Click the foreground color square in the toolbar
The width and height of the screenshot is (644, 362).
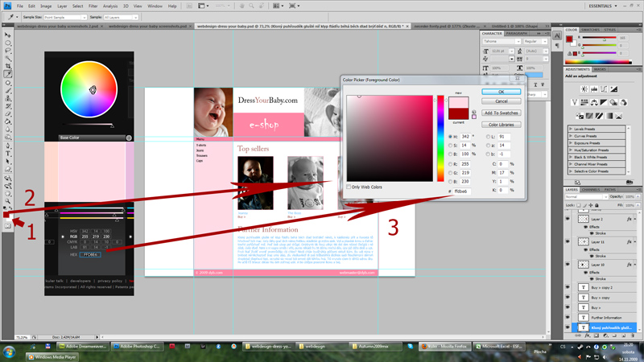tap(6, 213)
